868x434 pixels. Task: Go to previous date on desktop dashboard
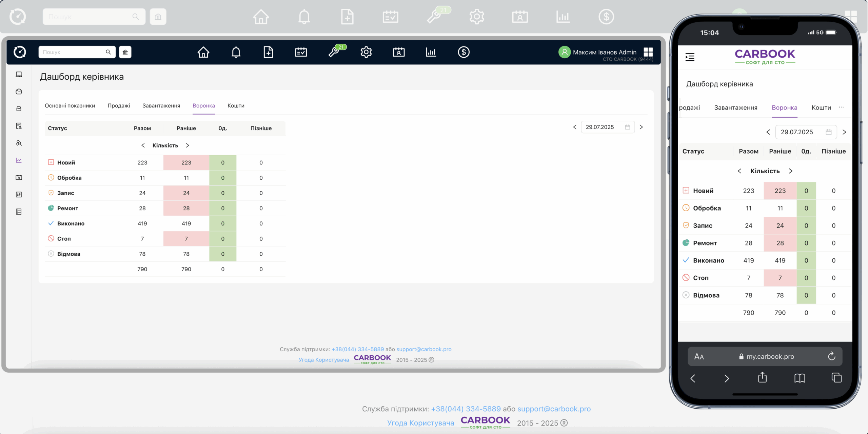pyautogui.click(x=575, y=127)
